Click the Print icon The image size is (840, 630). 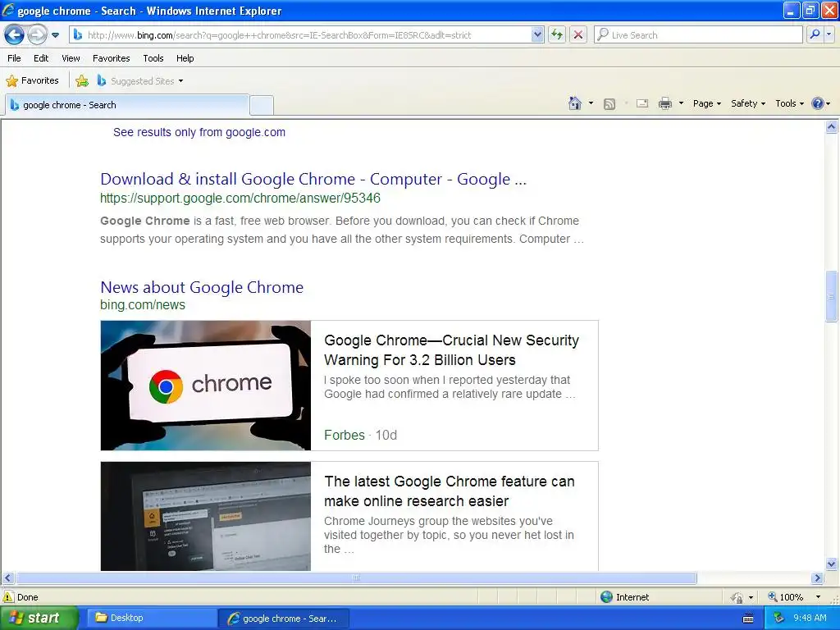coord(664,103)
